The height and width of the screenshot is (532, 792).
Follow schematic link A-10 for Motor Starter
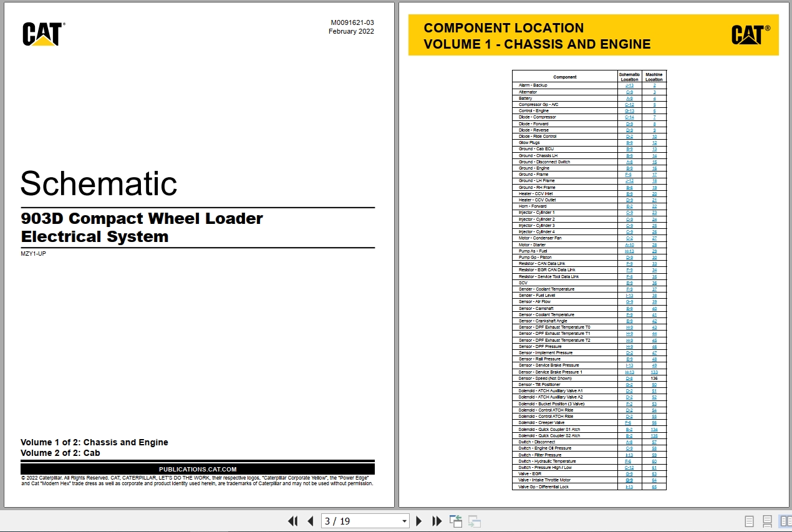coord(629,244)
